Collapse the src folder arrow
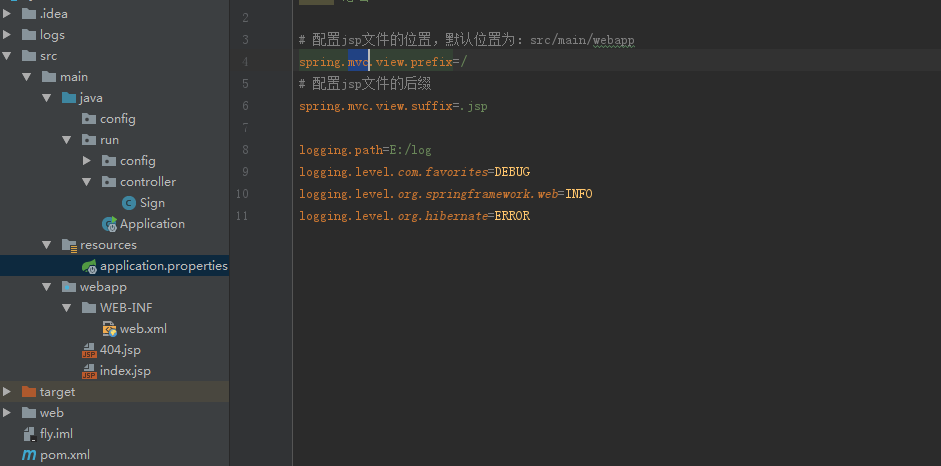This screenshot has width=941, height=466. [7, 56]
